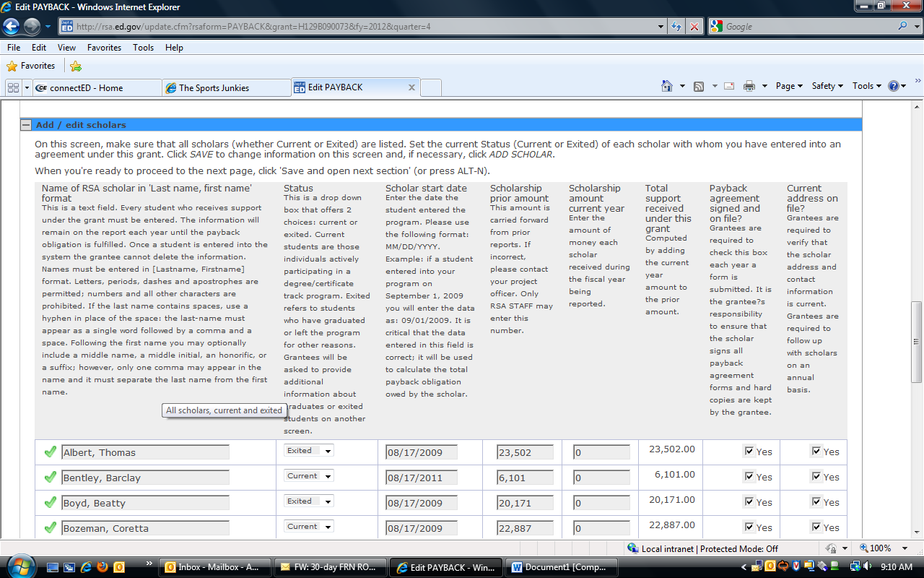Click the Add to Favorites Bar icon
The height and width of the screenshot is (578, 924).
76,66
